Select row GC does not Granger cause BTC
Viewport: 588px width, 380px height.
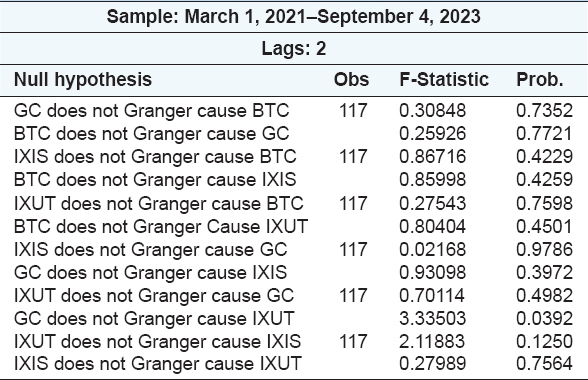[x=294, y=111]
